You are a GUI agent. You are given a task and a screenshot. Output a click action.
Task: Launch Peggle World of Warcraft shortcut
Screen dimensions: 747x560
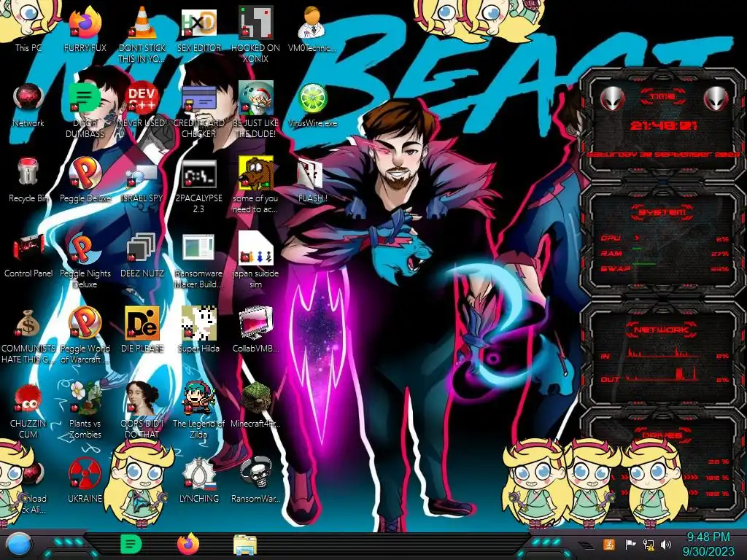[x=85, y=335]
